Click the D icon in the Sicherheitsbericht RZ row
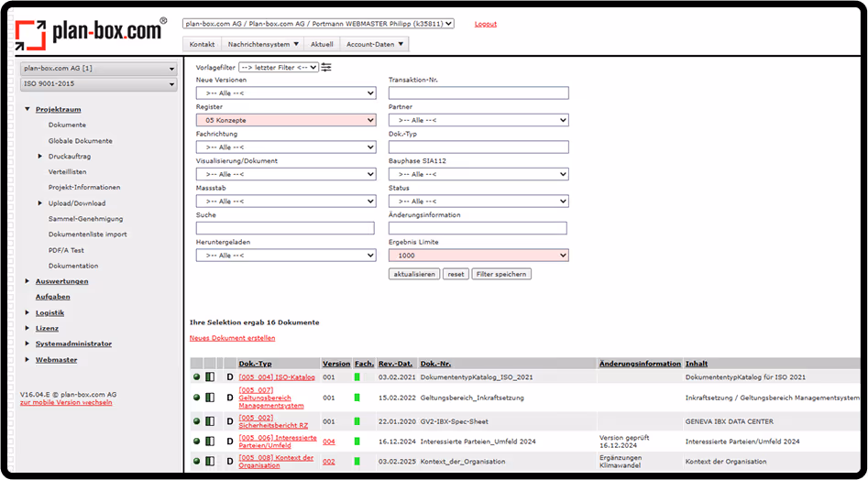The width and height of the screenshot is (868, 480). pyautogui.click(x=230, y=421)
